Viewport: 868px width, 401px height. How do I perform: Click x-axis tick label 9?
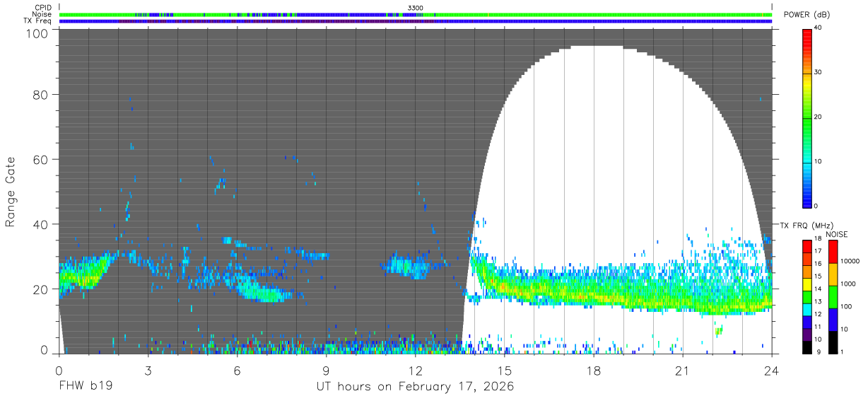point(327,371)
